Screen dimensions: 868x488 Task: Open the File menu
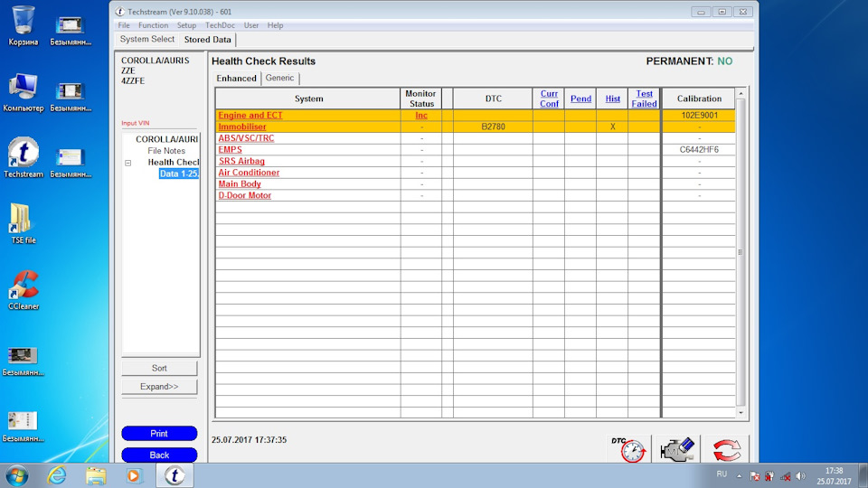124,25
